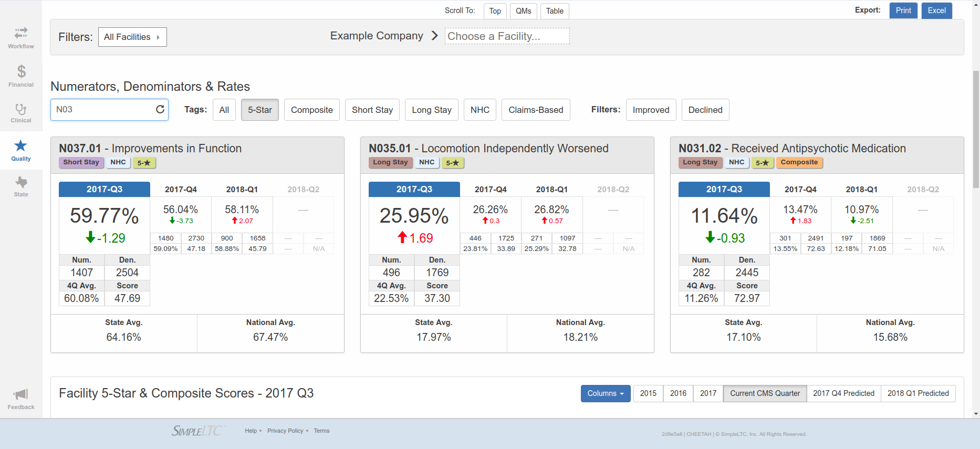
Task: Switch to the 2017 Q4 Predicted tab
Action: [x=843, y=393]
